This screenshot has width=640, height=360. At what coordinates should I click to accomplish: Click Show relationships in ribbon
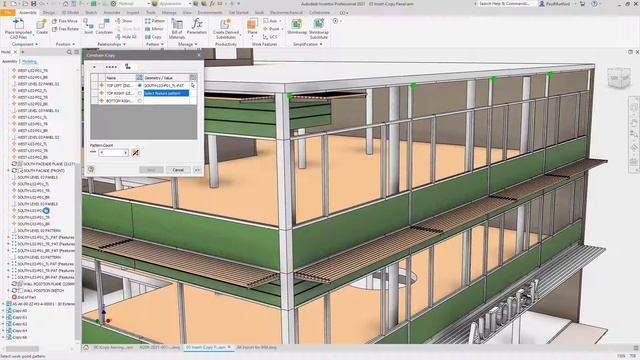coord(124,21)
